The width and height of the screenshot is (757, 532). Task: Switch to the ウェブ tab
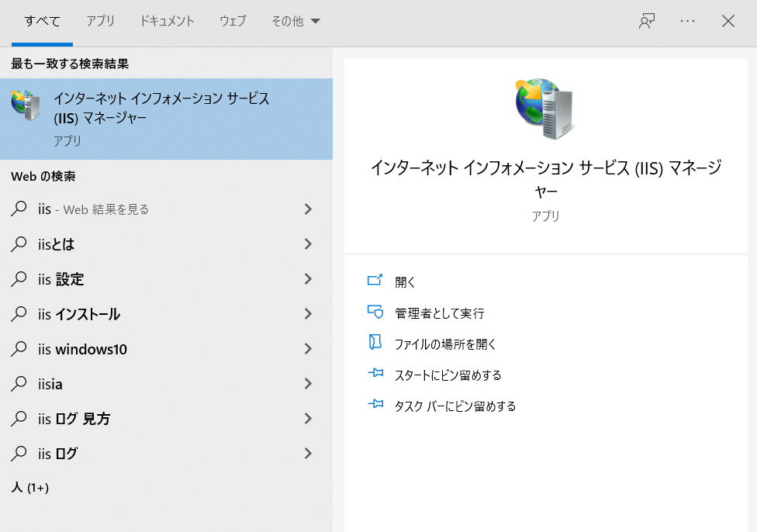pyautogui.click(x=233, y=21)
